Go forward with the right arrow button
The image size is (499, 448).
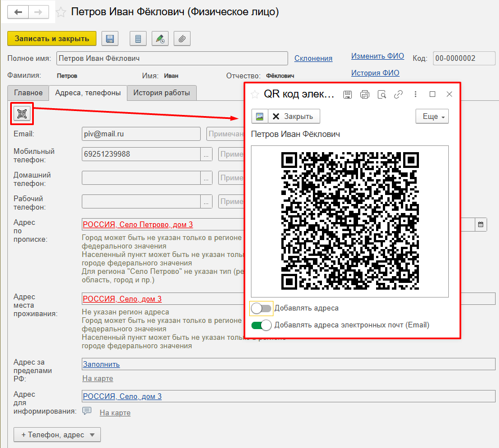38,12
